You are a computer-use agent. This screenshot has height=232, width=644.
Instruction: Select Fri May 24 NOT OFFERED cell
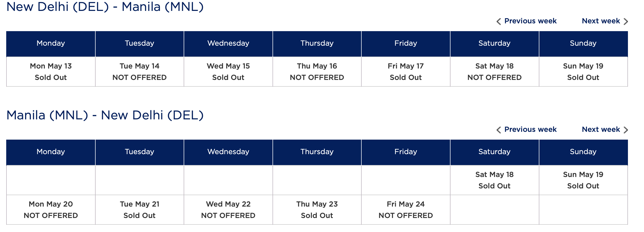(406, 210)
